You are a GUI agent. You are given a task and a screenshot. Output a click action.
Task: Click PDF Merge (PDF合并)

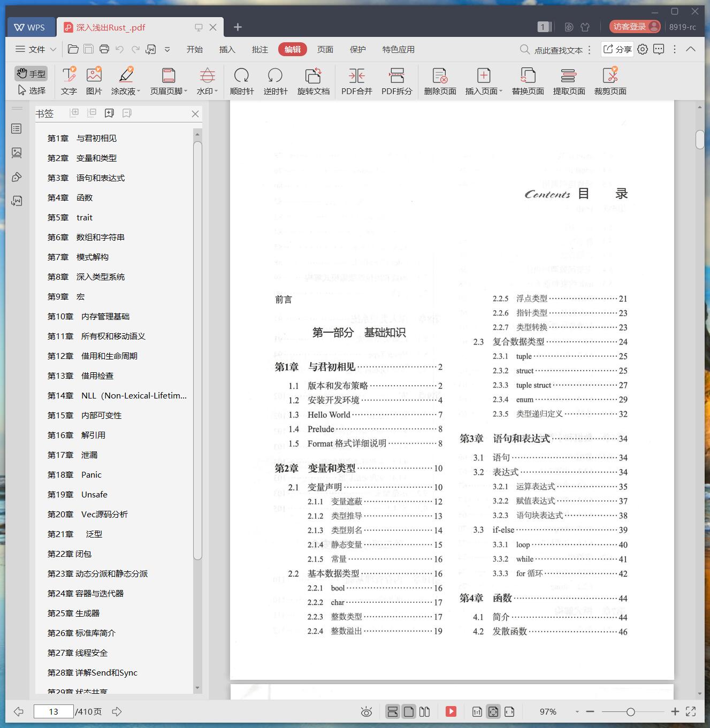click(x=357, y=81)
